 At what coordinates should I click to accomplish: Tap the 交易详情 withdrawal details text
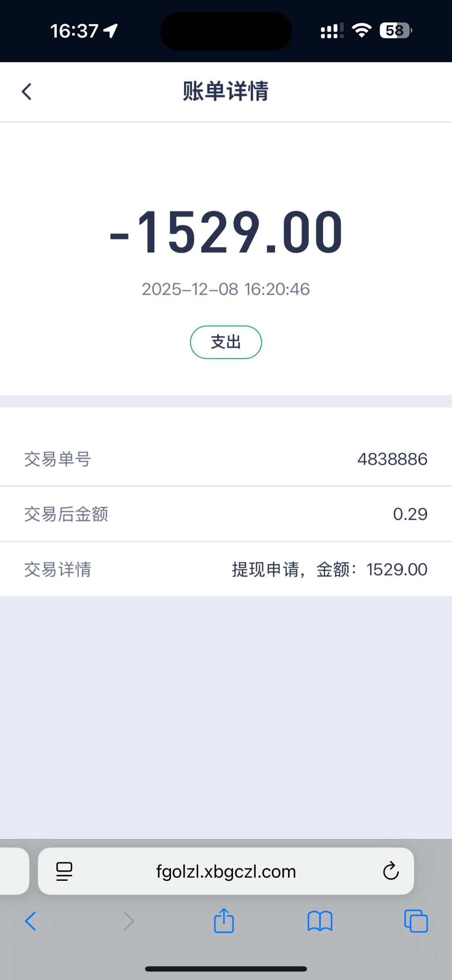coord(330,569)
